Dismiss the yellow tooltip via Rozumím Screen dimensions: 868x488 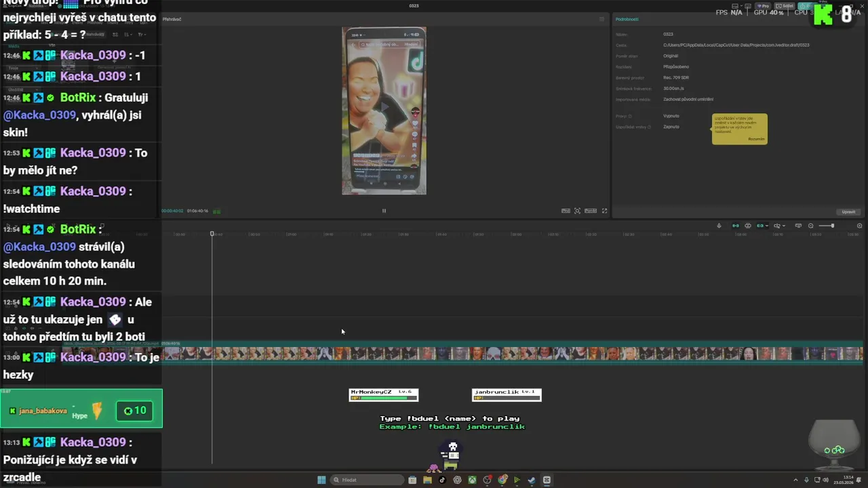tap(756, 139)
